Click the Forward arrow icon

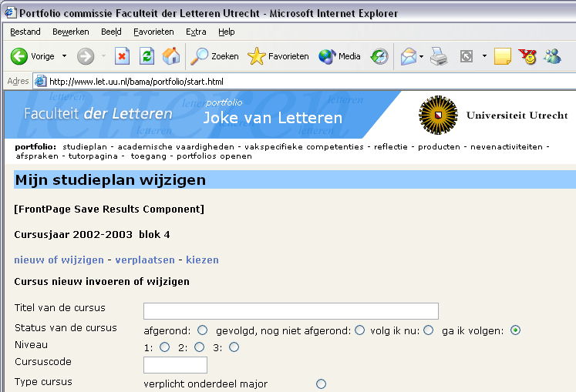point(86,56)
